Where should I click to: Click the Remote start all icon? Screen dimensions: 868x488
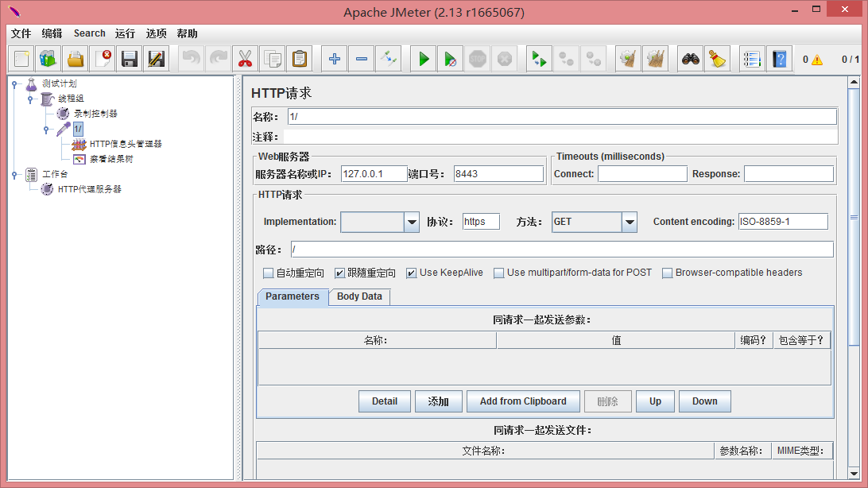[539, 59]
